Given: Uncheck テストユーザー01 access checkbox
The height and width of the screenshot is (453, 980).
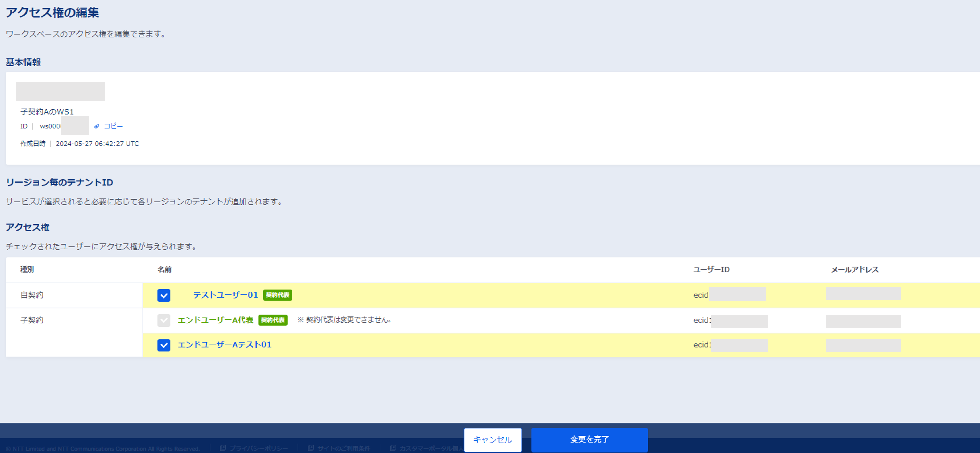Looking at the screenshot, I should coord(163,295).
